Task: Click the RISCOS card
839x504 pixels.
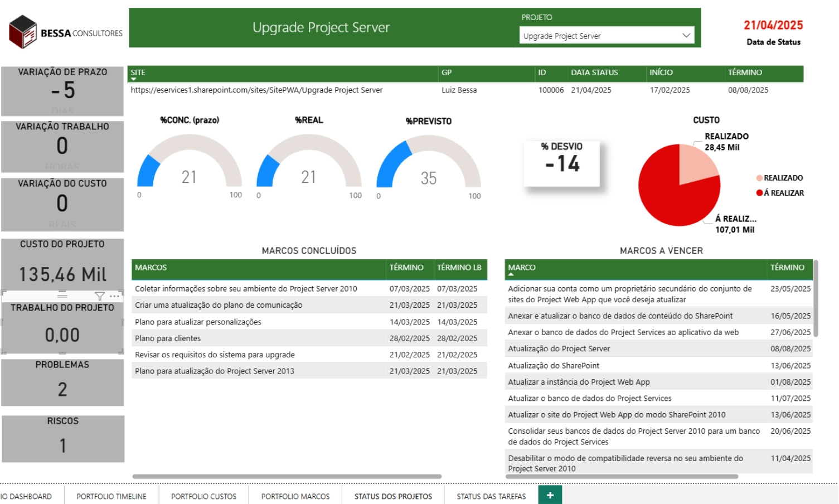Action: (x=63, y=438)
